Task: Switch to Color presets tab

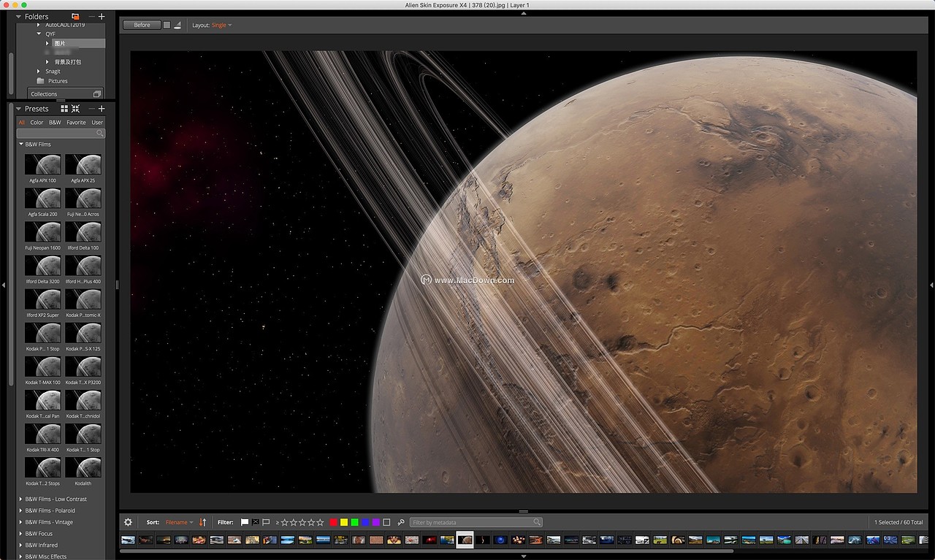Action: [x=37, y=123]
